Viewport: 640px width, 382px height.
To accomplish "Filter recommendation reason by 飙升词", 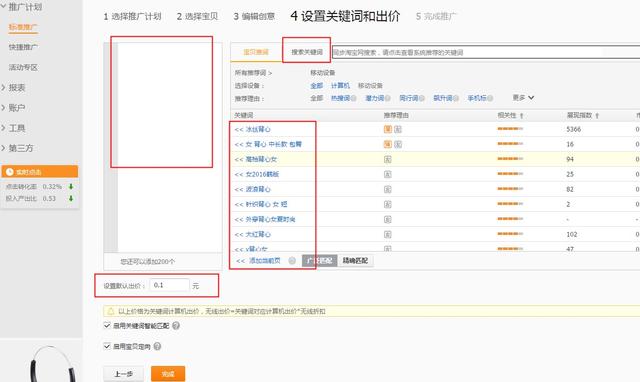I will click(x=442, y=98).
